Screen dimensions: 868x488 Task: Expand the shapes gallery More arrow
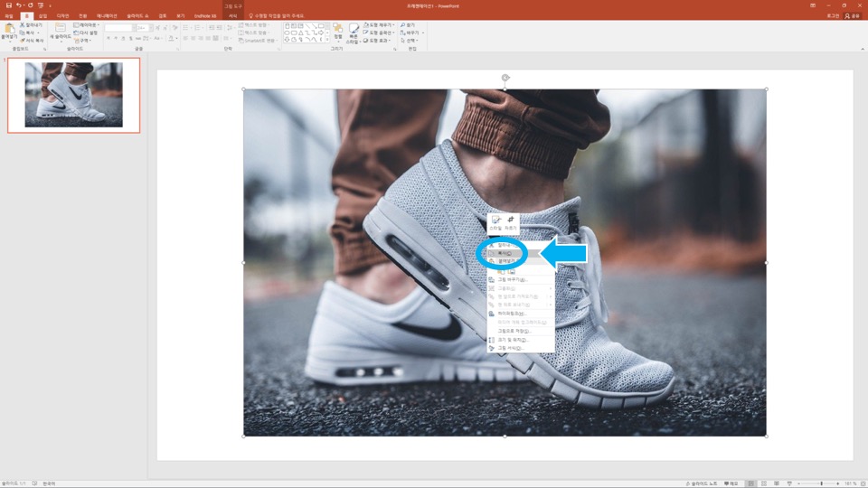tap(327, 40)
